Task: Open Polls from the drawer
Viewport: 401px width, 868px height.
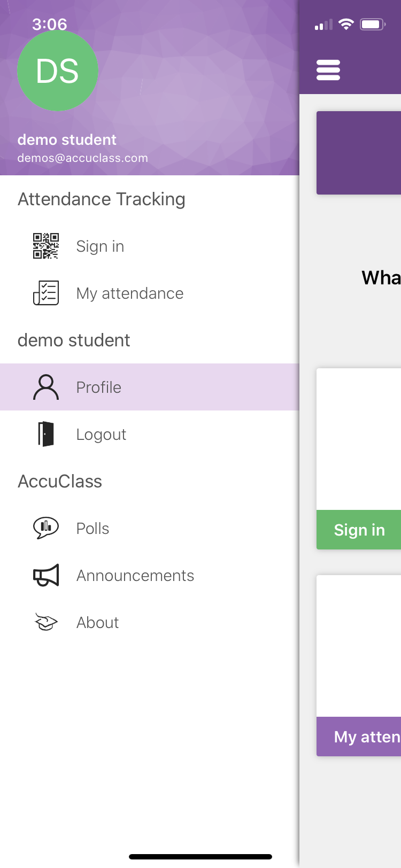Action: (x=92, y=529)
